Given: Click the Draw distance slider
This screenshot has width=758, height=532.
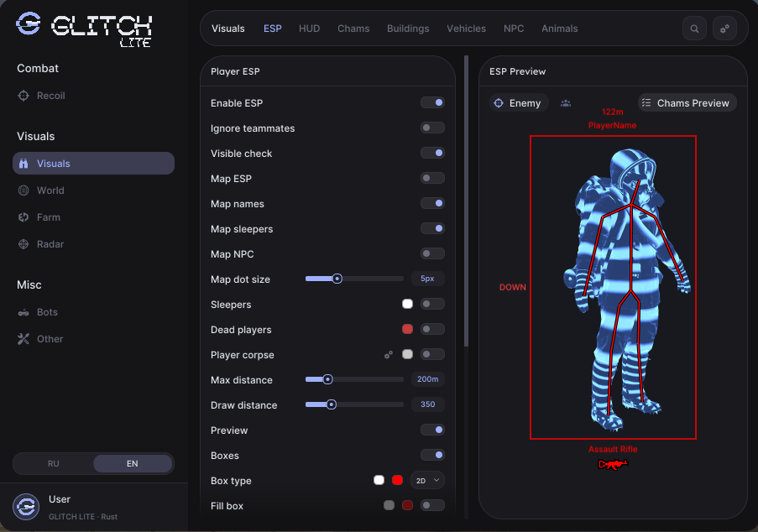Looking at the screenshot, I should [354, 404].
